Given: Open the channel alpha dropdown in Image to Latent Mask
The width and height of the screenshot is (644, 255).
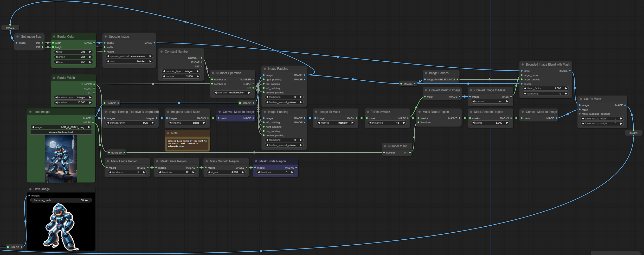Looking at the screenshot, I should coord(187,123).
